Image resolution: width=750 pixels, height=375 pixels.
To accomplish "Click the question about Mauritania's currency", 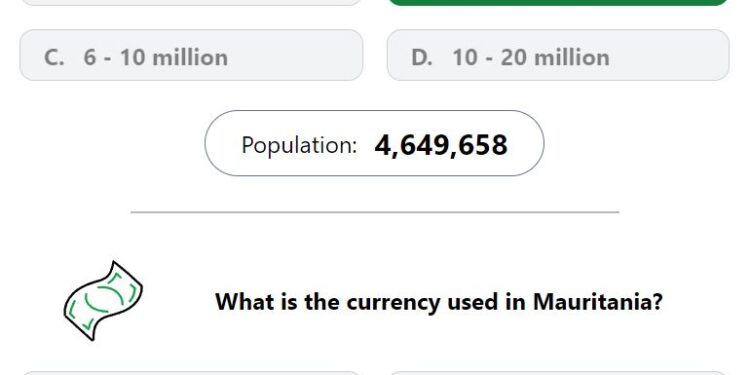I will (x=439, y=302).
